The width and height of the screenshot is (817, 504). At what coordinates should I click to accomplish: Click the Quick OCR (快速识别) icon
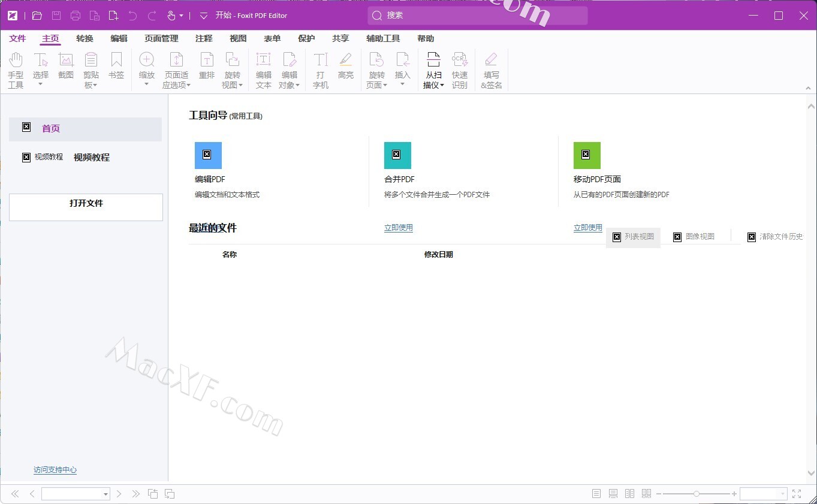[460, 60]
